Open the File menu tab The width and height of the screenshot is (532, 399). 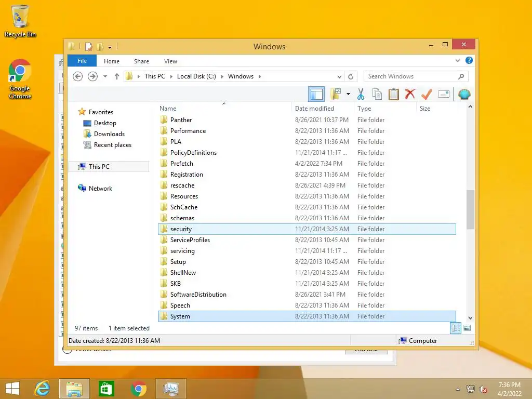tap(82, 61)
